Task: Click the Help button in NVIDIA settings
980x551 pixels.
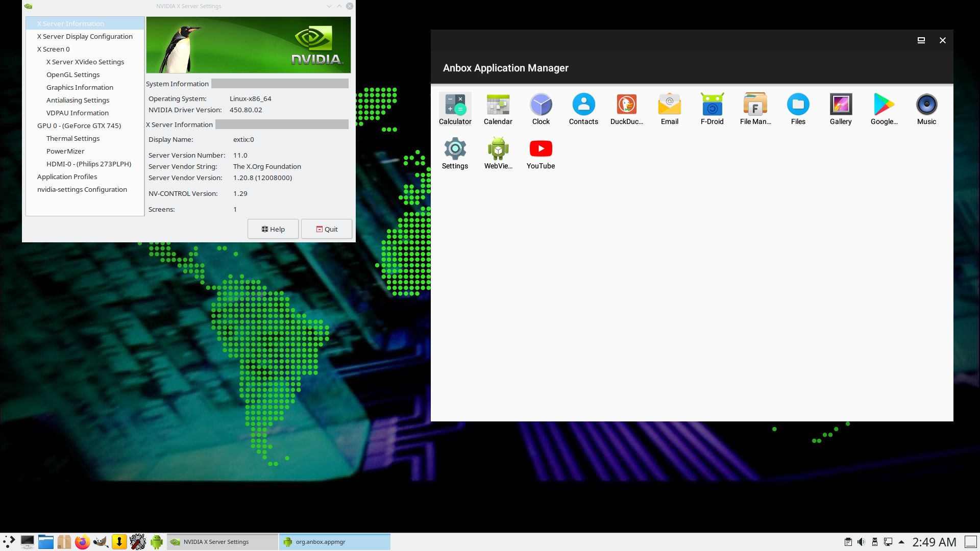Action: pyautogui.click(x=273, y=229)
